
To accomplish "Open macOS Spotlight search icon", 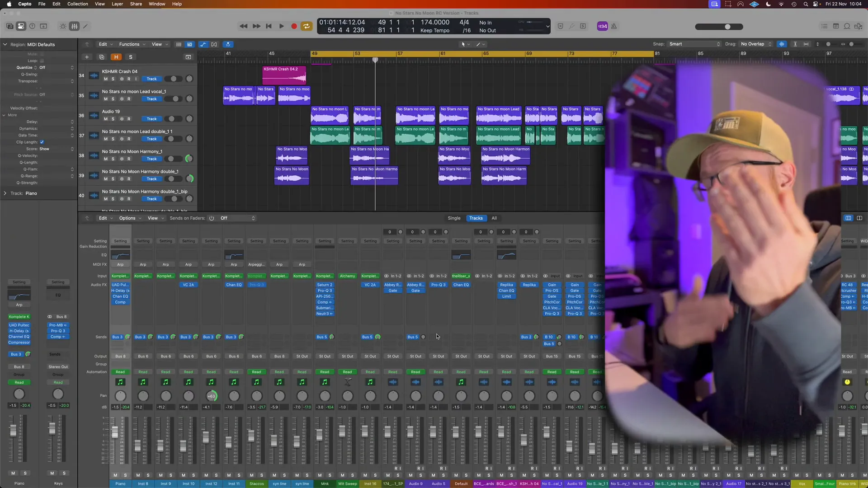I will pyautogui.click(x=805, y=4).
